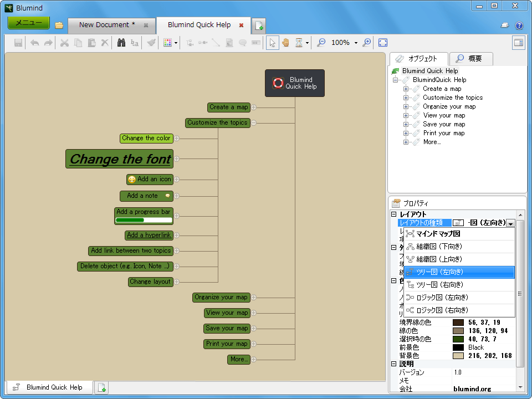This screenshot has width=532, height=399.
Task: Click the Save toolbar icon
Action: pos(18,43)
